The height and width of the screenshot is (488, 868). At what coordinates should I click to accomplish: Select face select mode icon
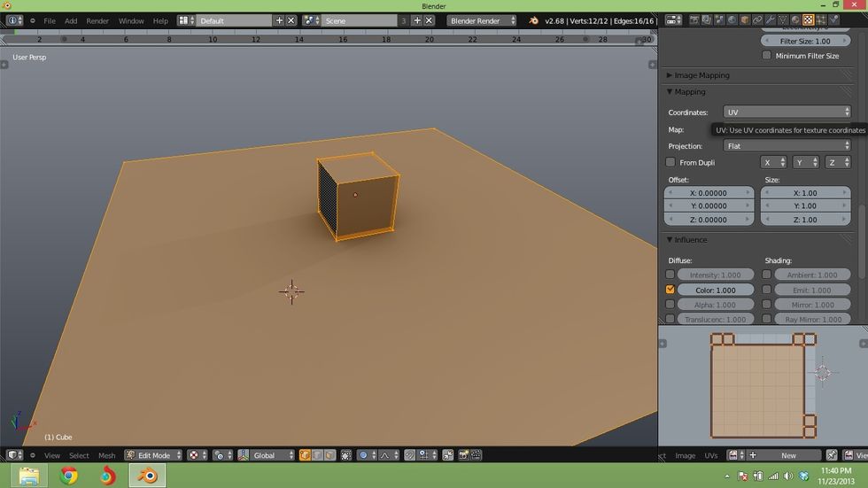click(329, 455)
